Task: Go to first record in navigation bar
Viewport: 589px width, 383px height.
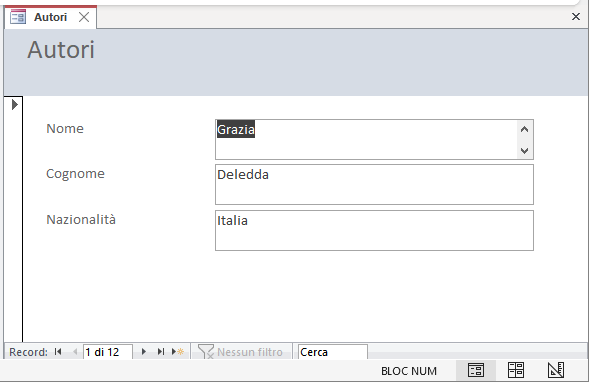Action: [58, 352]
